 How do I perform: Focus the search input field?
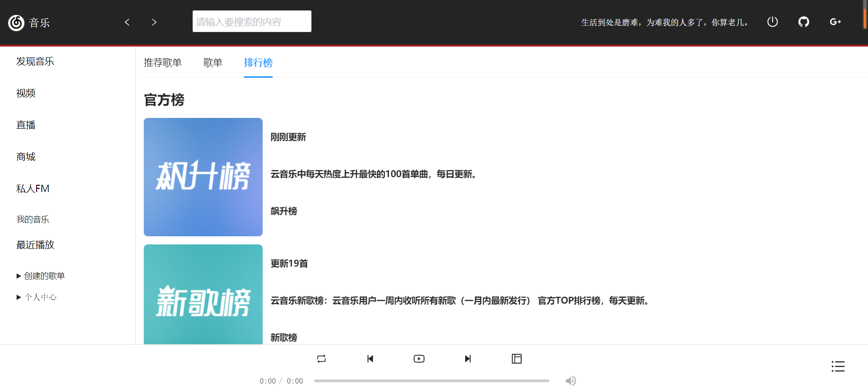click(252, 21)
